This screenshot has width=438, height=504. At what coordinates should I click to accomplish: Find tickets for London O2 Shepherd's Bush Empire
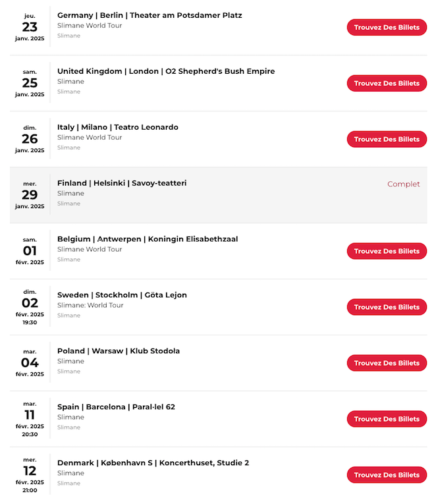coord(387,83)
